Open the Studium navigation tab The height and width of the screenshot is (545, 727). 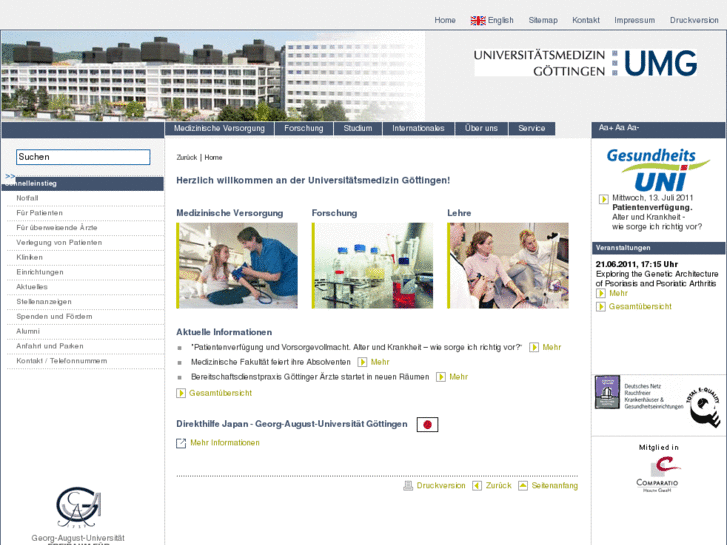(357, 128)
